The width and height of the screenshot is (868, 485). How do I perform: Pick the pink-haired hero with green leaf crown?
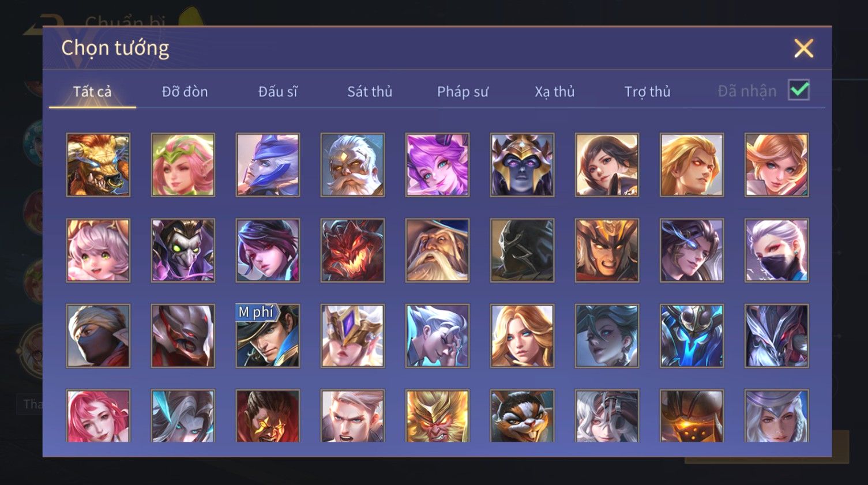pos(183,165)
